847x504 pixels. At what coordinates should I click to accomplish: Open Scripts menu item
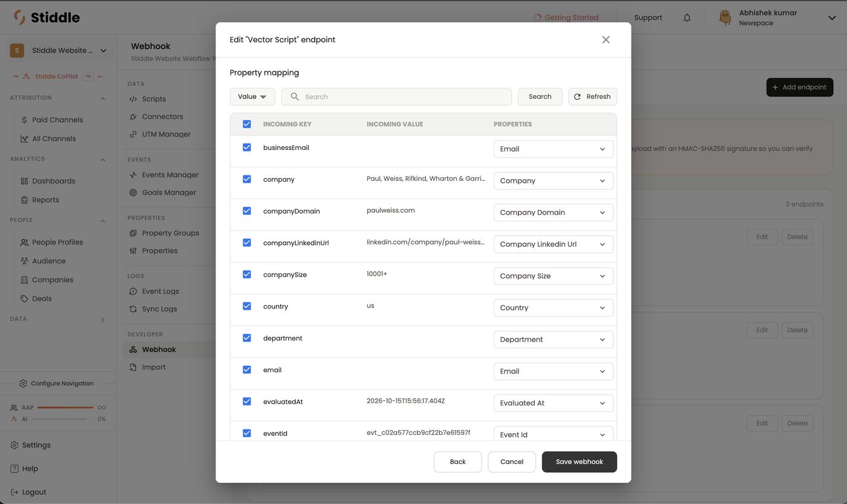point(154,99)
